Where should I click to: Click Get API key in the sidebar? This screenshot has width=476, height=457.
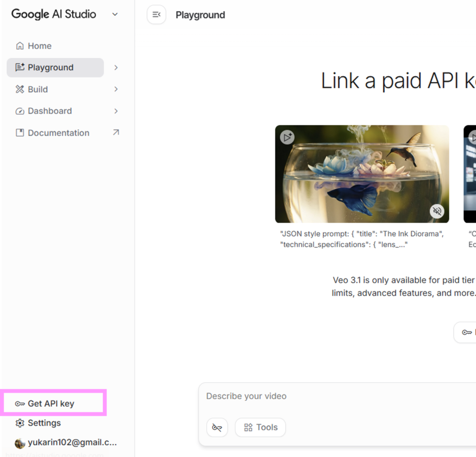click(x=51, y=404)
